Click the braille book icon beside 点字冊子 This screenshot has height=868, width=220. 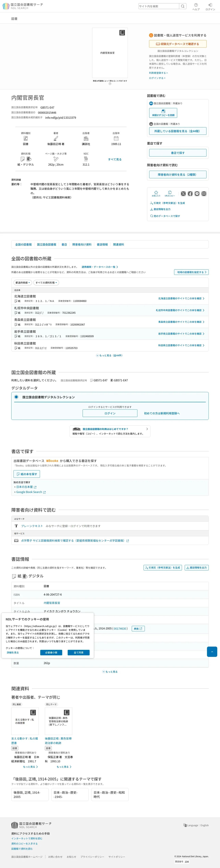(x=16, y=540)
